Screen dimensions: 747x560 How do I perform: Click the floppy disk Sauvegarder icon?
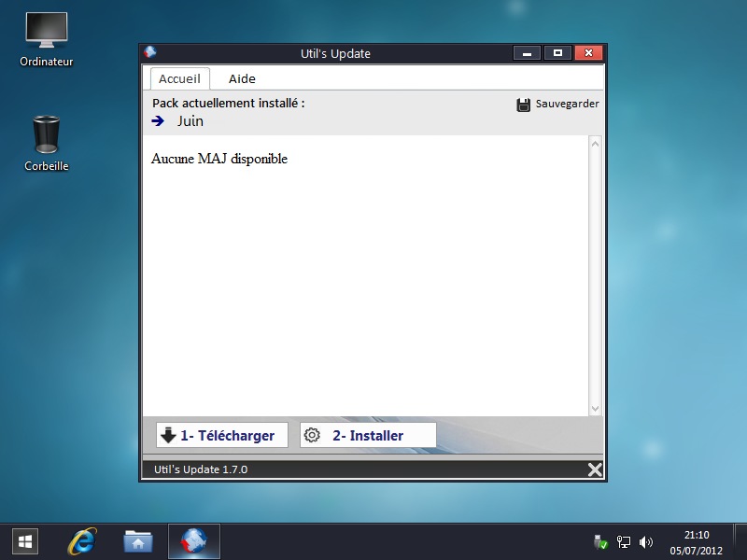pyautogui.click(x=523, y=105)
